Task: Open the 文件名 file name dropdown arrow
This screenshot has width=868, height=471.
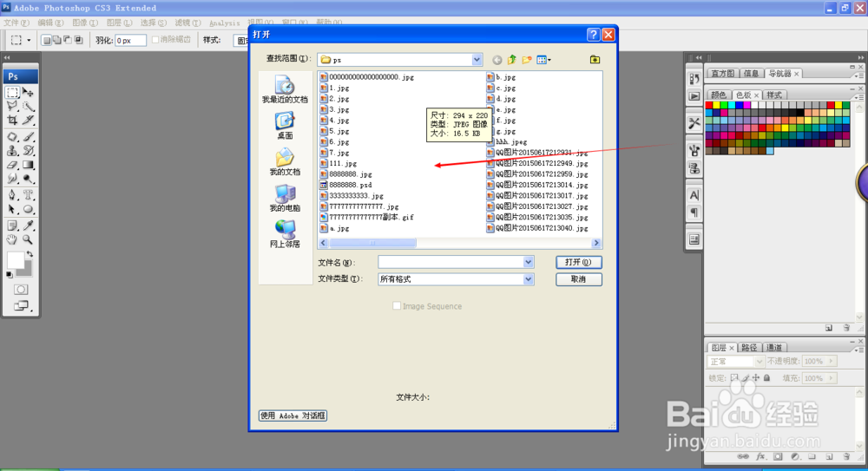Action: coord(528,262)
